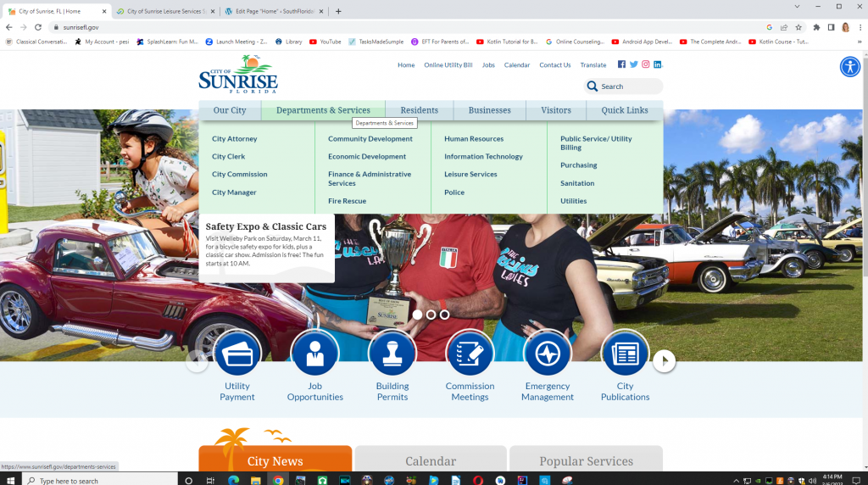Open the Quick Links dropdown menu
The width and height of the screenshot is (868, 485).
[x=625, y=110]
